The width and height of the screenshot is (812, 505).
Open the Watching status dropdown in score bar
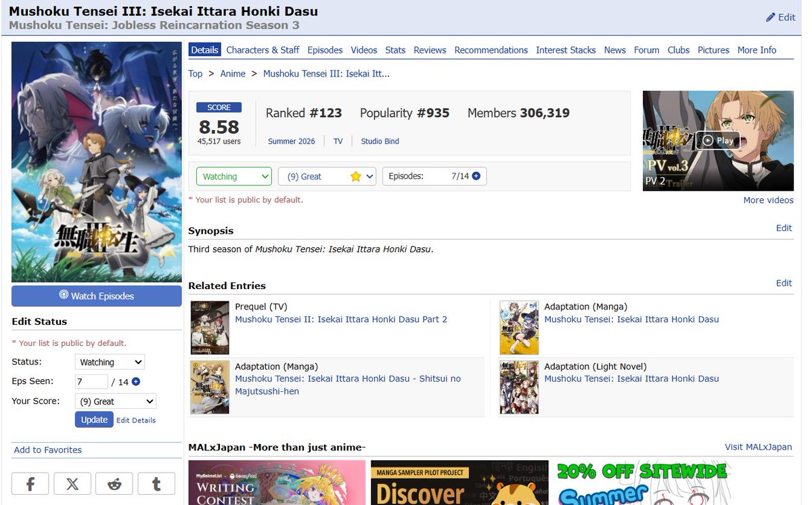(234, 177)
